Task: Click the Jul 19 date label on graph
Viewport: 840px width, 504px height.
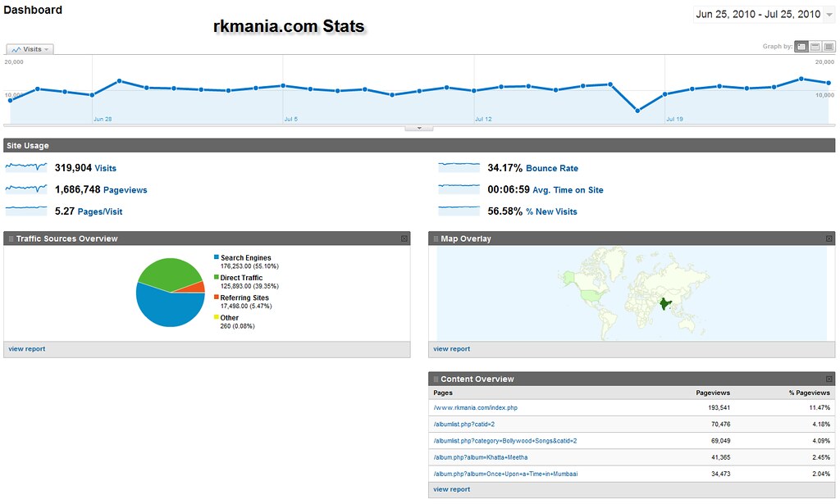Action: [x=674, y=120]
